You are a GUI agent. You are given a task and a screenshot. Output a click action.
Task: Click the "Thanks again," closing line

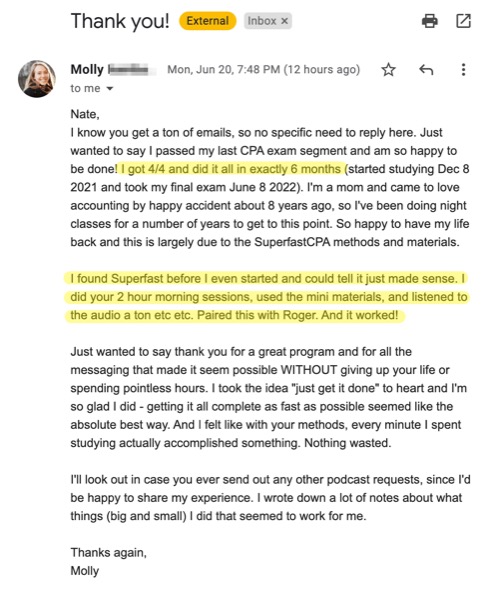coord(109,553)
